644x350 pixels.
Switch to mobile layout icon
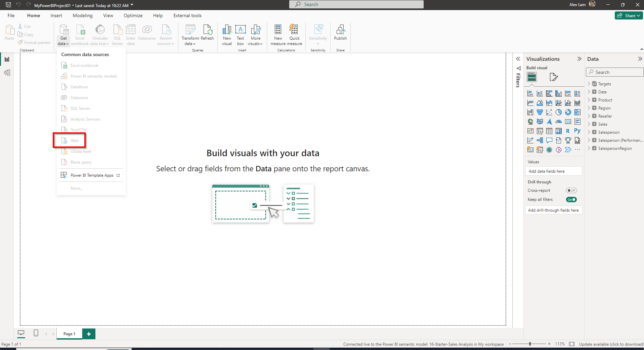click(x=36, y=333)
